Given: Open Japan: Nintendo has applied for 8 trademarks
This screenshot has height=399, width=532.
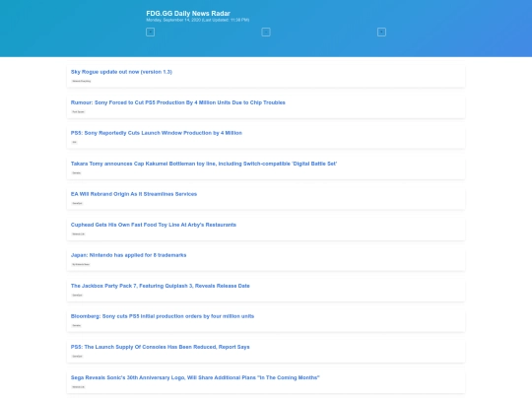Looking at the screenshot, I should [128, 255].
